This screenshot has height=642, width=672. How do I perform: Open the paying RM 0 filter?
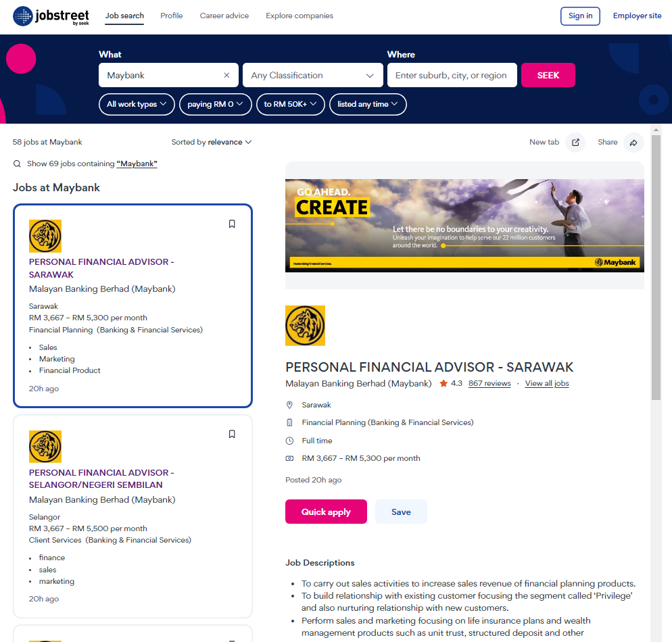(215, 104)
